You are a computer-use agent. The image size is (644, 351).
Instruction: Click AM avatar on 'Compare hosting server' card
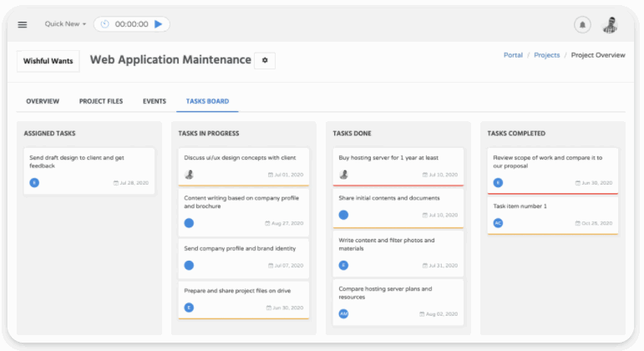point(344,314)
